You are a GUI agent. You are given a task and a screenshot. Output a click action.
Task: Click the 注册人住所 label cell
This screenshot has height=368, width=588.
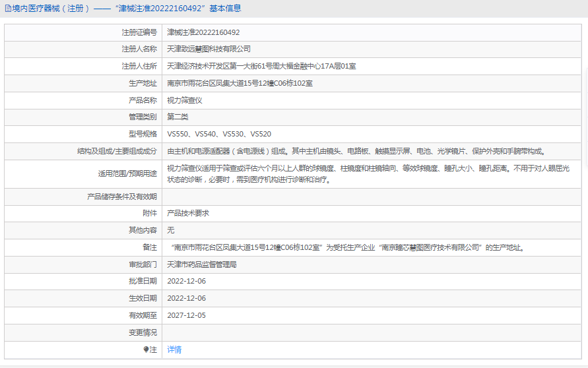tap(83, 67)
